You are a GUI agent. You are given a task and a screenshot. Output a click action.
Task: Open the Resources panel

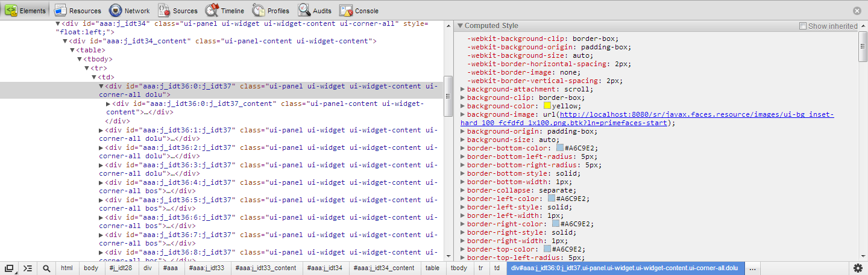click(78, 10)
